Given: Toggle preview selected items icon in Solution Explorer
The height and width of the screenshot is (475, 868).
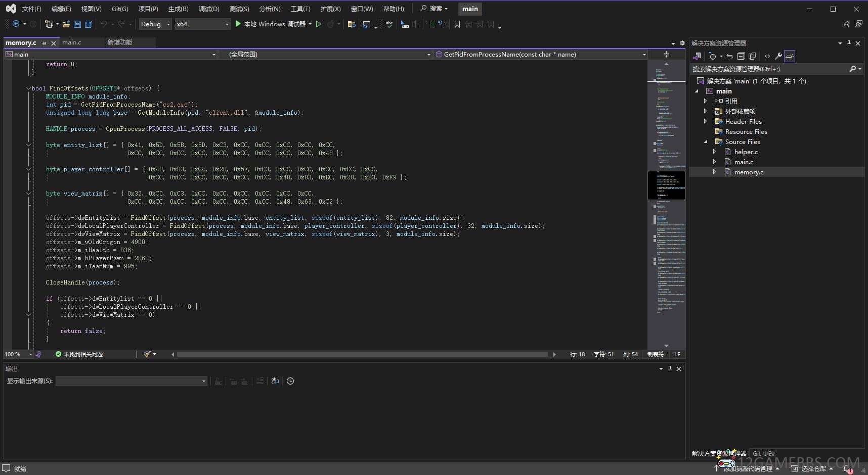Looking at the screenshot, I should (790, 56).
